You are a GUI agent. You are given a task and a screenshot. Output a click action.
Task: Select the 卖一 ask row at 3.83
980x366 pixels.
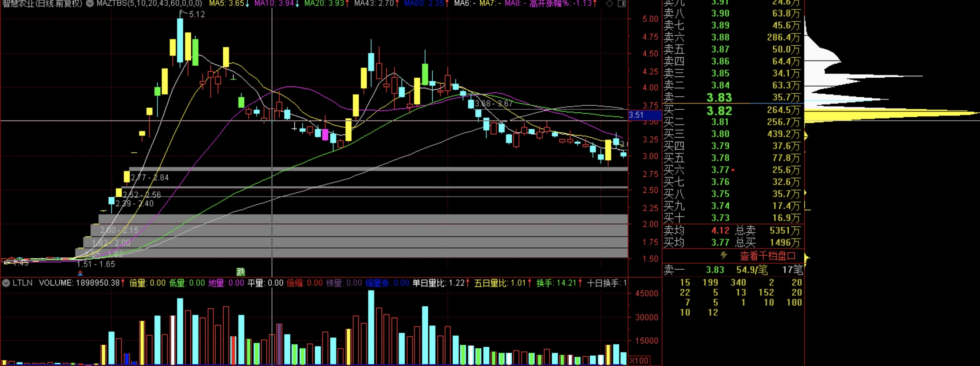(x=732, y=98)
